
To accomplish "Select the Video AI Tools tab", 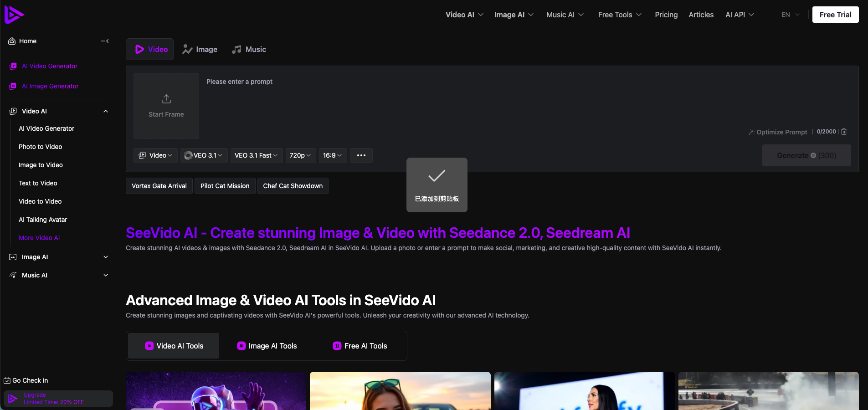I will [174, 346].
